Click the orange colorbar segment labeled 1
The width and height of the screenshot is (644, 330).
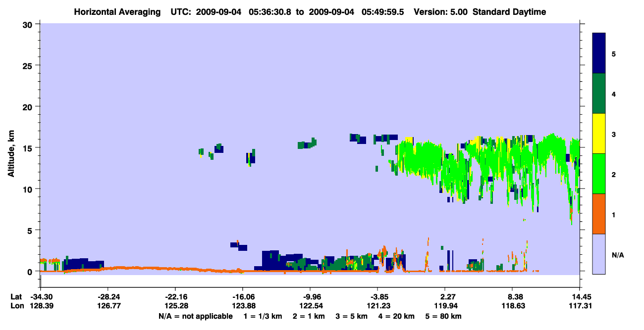point(599,214)
